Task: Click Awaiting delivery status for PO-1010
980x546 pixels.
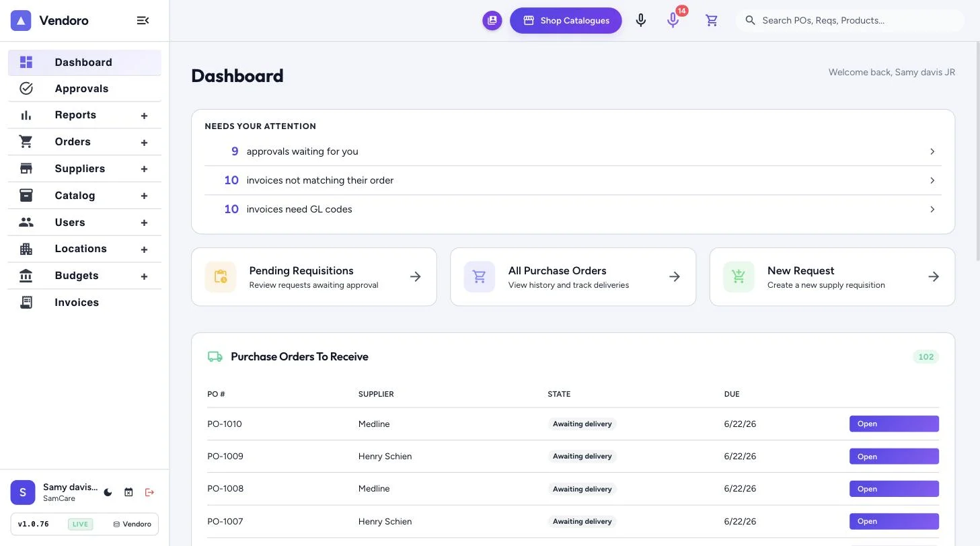Action: pyautogui.click(x=582, y=424)
